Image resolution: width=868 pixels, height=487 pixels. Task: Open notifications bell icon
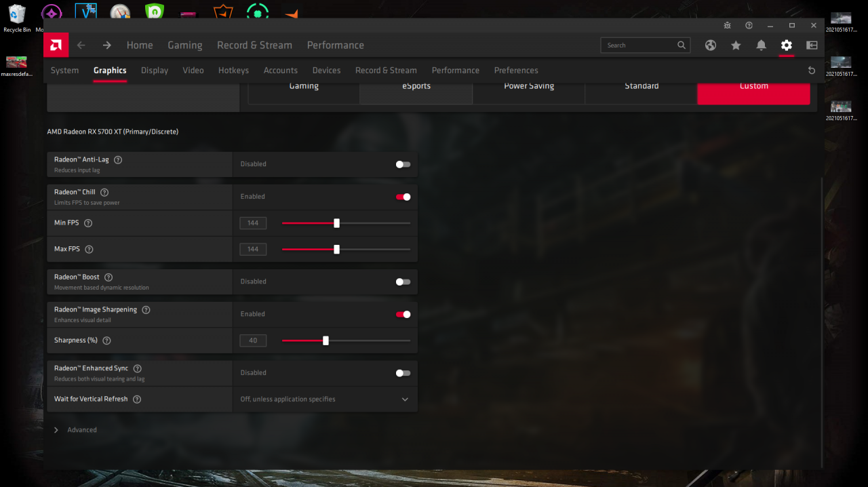pos(761,45)
